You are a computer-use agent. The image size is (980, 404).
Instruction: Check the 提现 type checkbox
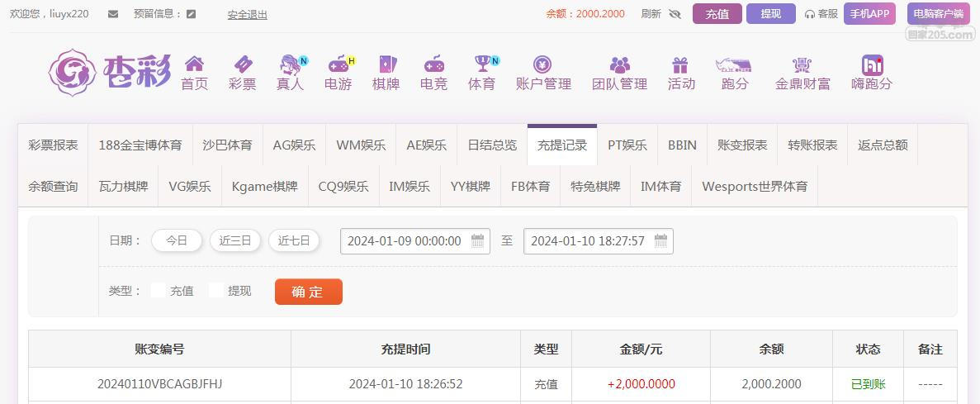(x=216, y=291)
